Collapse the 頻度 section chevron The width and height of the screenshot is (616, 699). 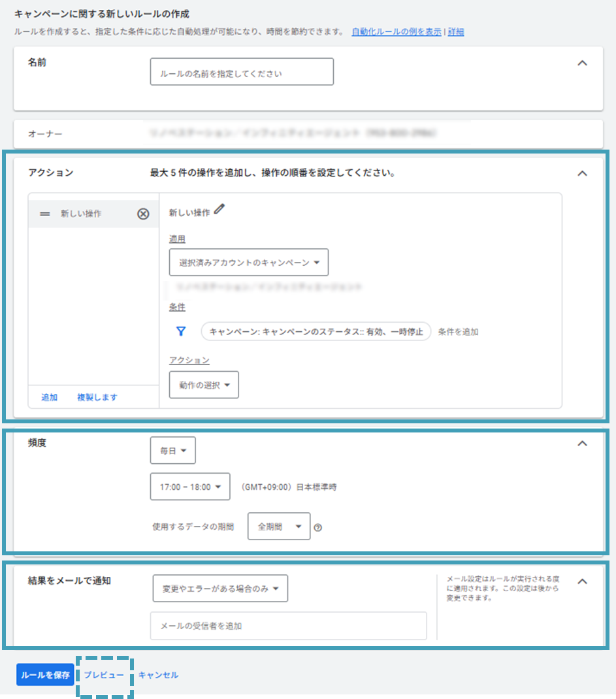(x=583, y=443)
